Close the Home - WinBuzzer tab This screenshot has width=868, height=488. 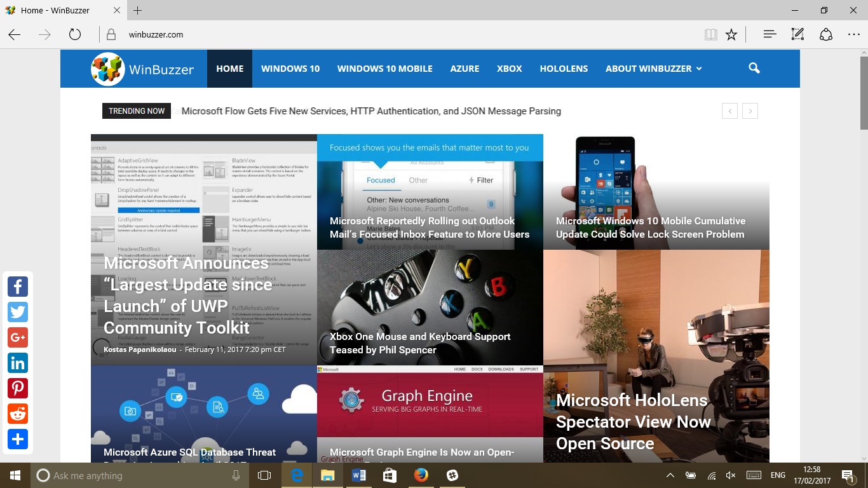[x=116, y=10]
